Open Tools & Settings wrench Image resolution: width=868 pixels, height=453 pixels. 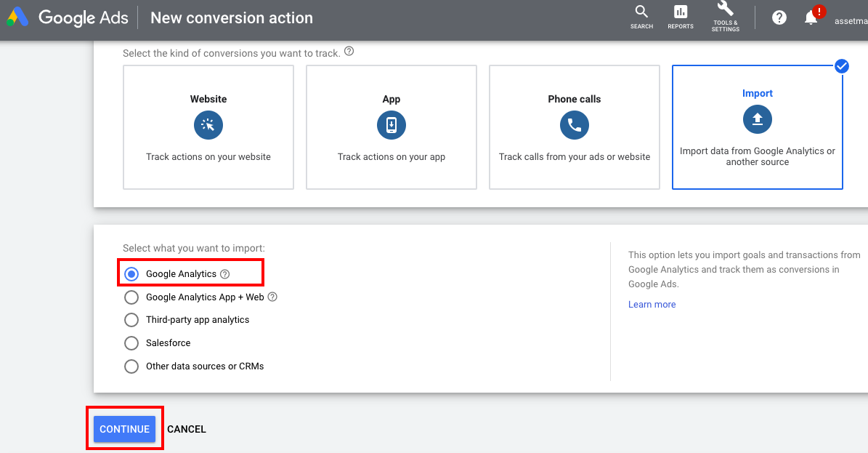point(725,15)
